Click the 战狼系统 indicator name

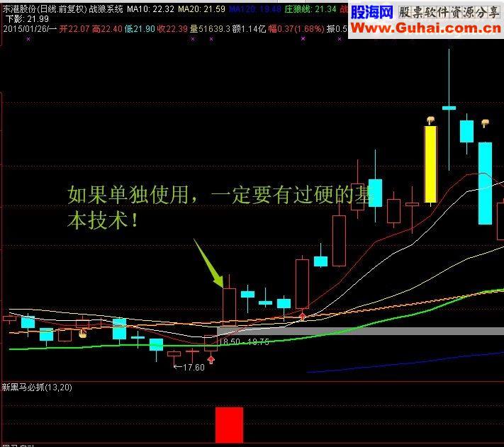(106, 9)
